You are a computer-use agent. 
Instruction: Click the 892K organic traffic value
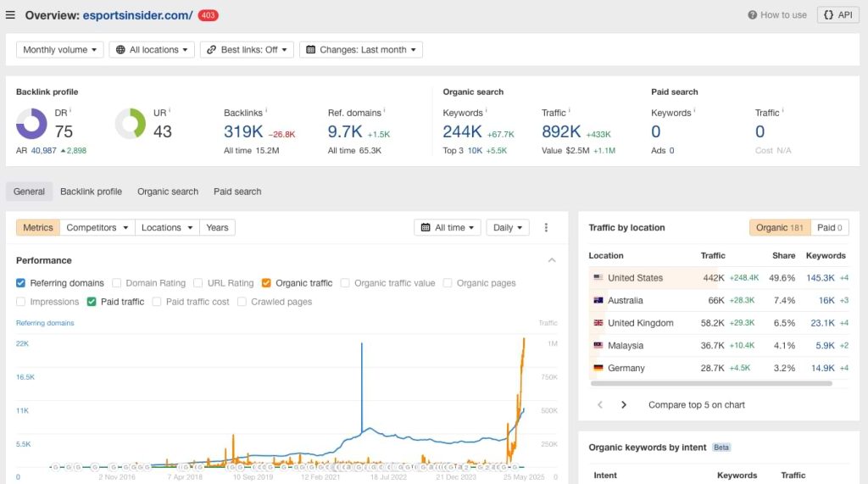[x=561, y=131]
